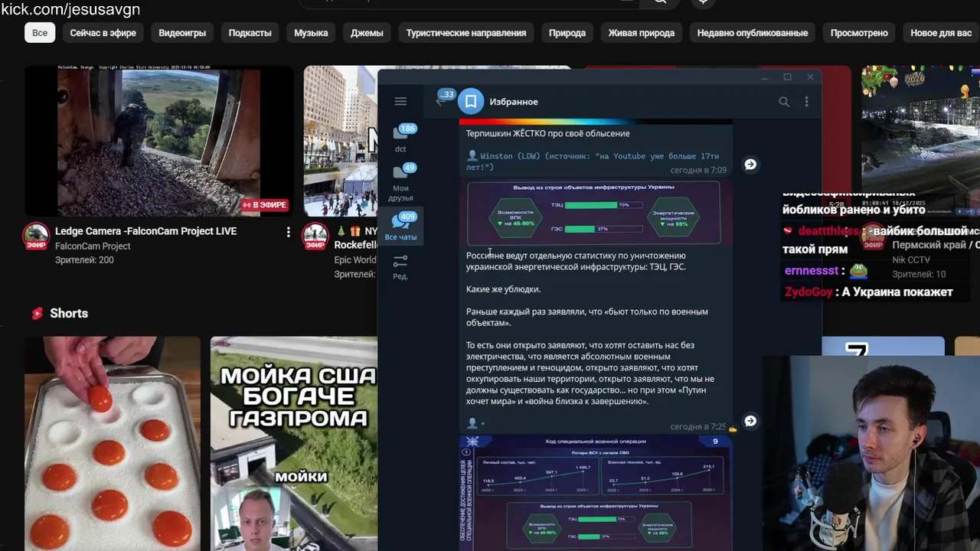
Task: Open the Ред. folder settings
Action: tap(400, 267)
